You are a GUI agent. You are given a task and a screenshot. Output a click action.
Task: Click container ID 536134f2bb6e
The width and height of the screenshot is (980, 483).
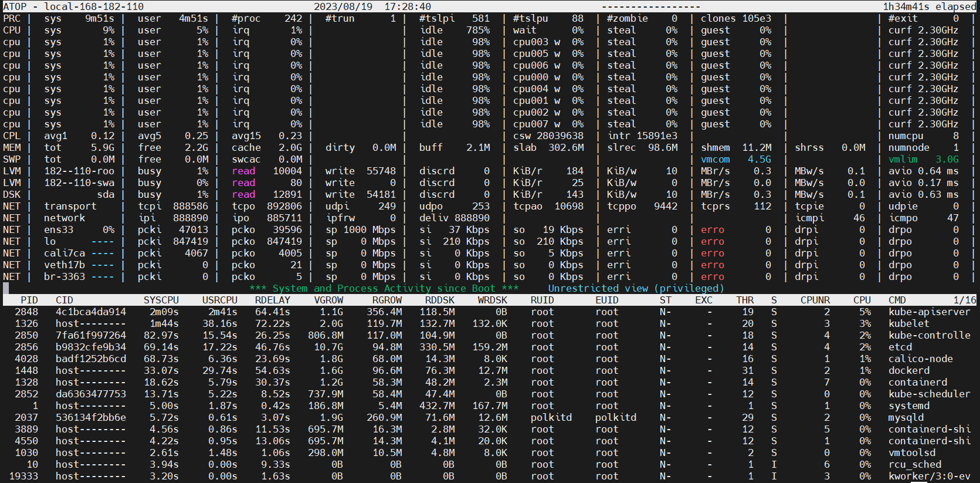91,417
